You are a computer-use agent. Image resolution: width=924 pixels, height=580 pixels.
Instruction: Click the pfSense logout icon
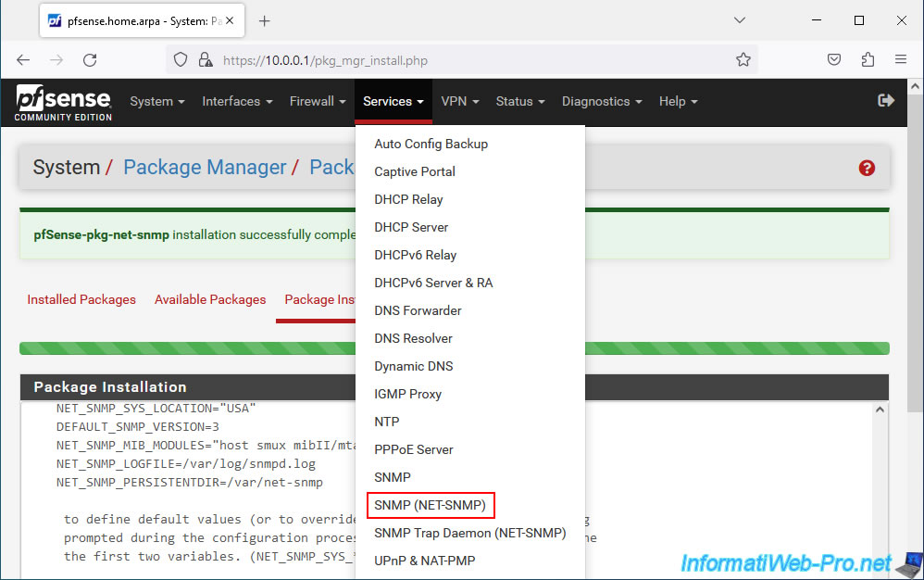coord(886,101)
